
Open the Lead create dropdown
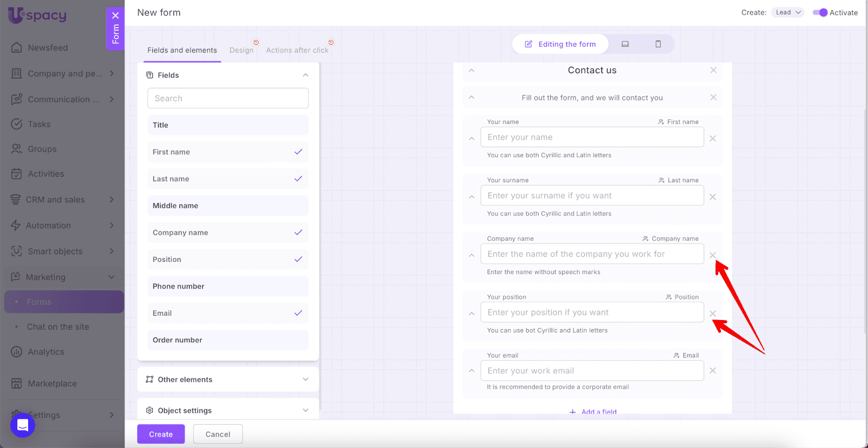pos(788,12)
